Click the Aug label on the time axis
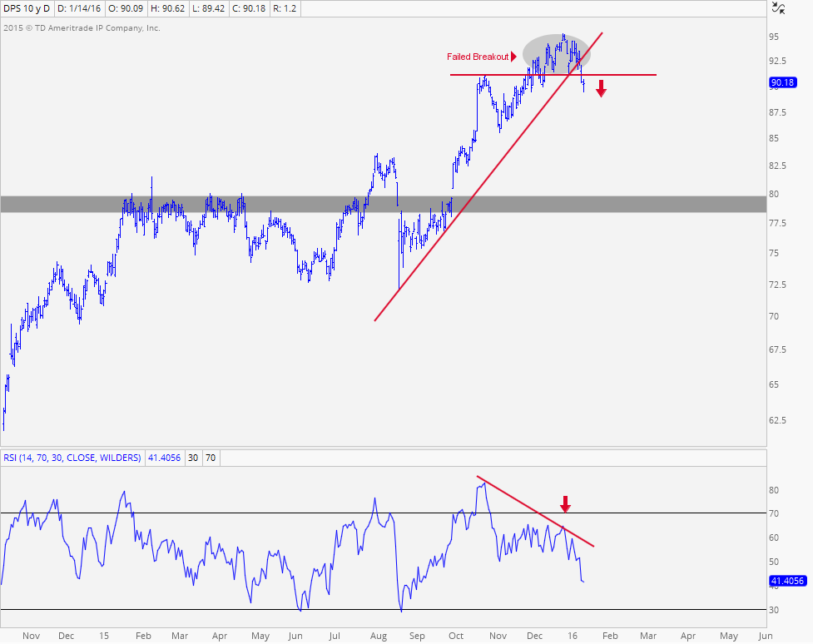 379,636
